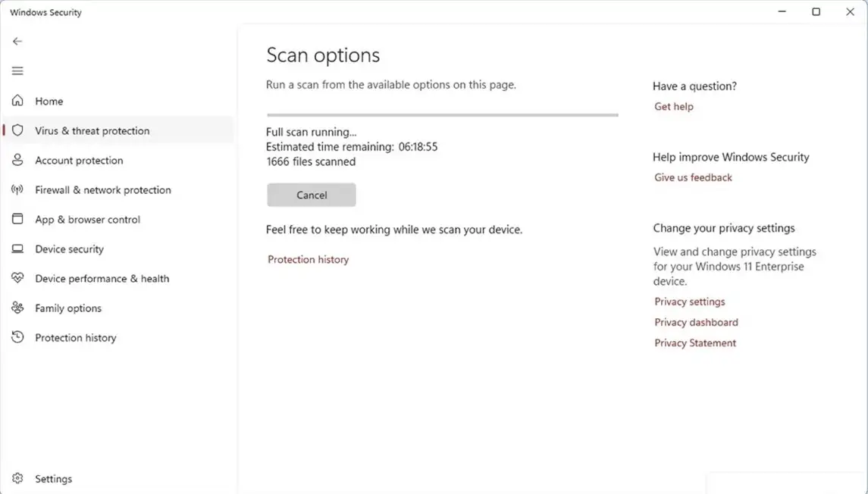The width and height of the screenshot is (868, 494).
Task: Click the Settings gear icon
Action: (x=17, y=478)
